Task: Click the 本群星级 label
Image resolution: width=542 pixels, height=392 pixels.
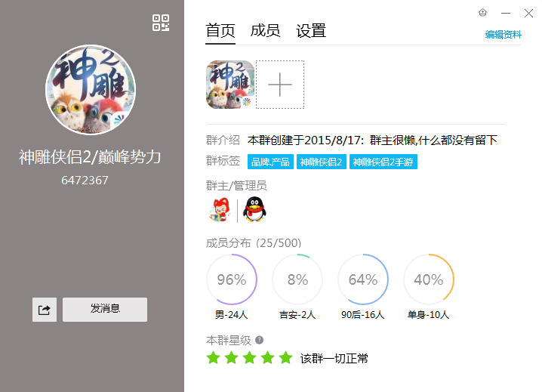Action: pos(229,341)
